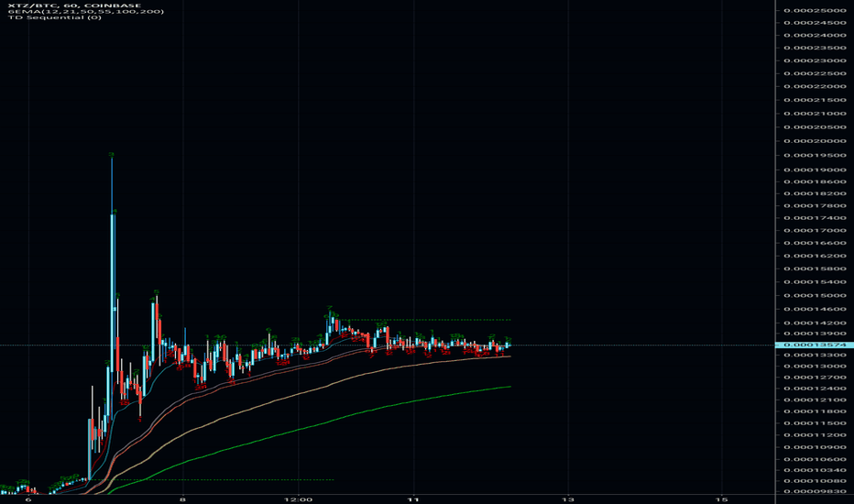This screenshot has height=504, width=854.
Task: Click the 0.00012700 price axis label
Action: click(x=815, y=377)
